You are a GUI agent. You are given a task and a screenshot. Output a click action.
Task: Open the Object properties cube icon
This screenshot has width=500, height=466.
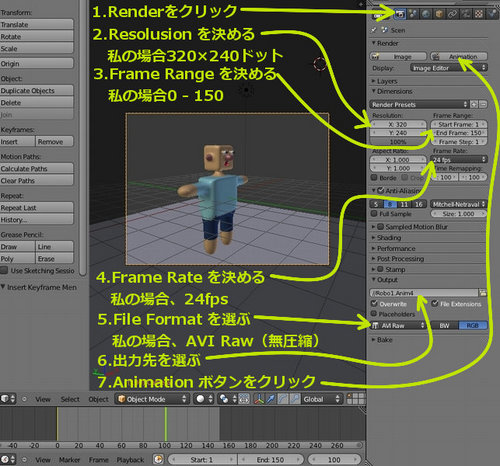coord(439,14)
